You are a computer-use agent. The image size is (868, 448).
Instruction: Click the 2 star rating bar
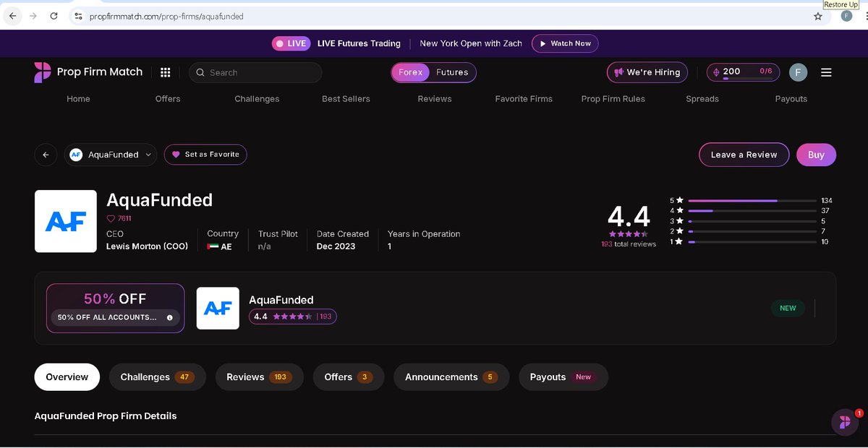[752, 231]
